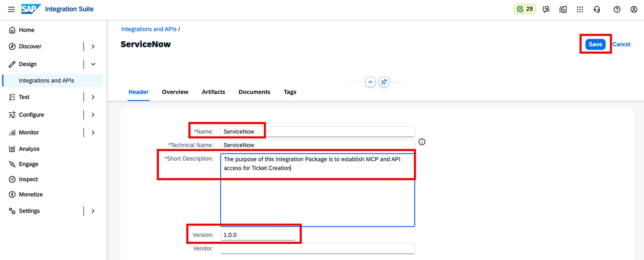
Task: Open the app grid launcher icon
Action: (580, 9)
